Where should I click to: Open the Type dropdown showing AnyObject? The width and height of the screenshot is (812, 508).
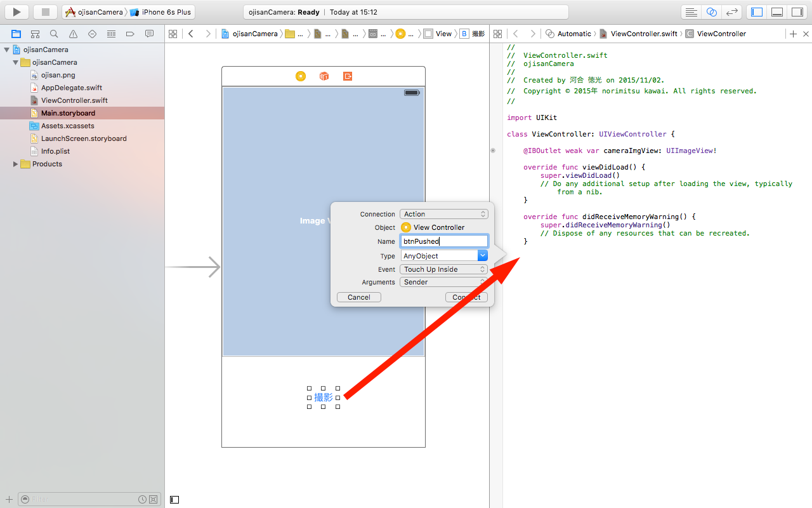444,255
